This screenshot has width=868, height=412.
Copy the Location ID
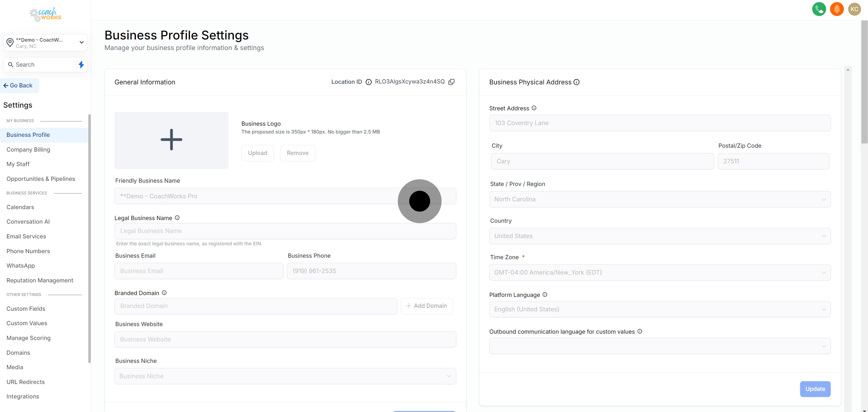point(451,81)
